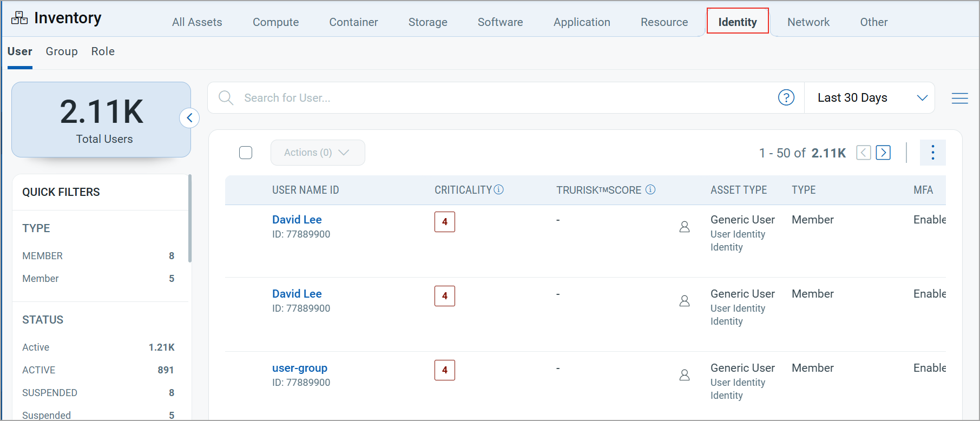Go to previous page of results

[x=863, y=153]
